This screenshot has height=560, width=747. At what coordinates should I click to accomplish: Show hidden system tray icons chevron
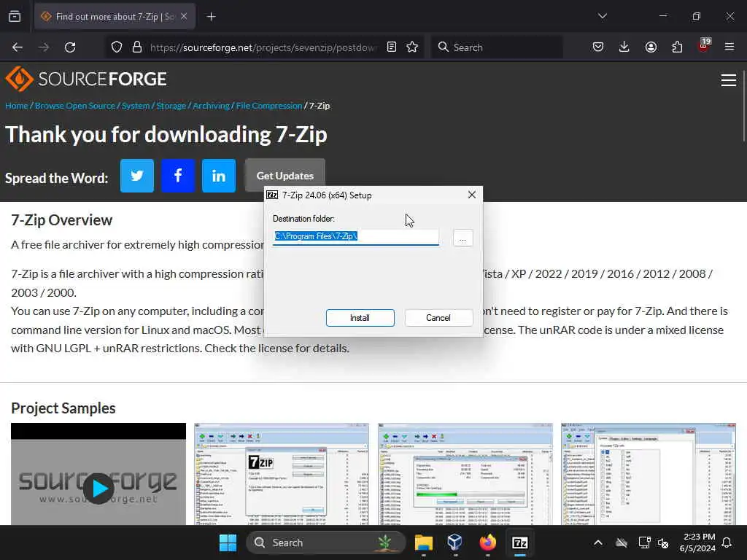click(598, 542)
